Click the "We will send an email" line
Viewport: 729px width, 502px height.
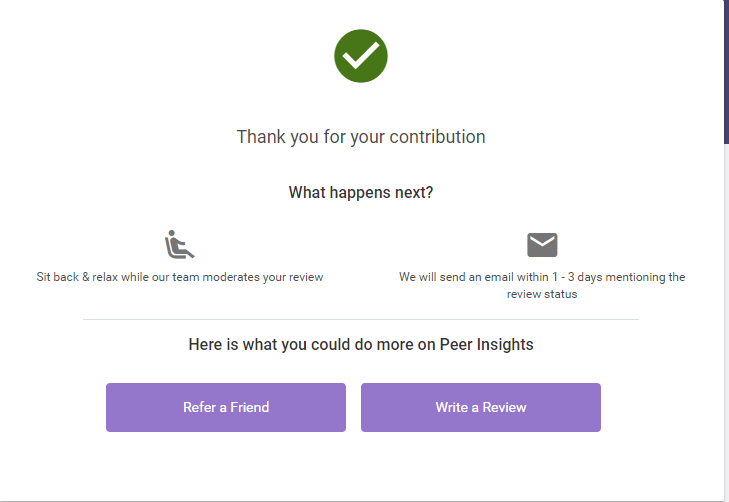point(542,277)
